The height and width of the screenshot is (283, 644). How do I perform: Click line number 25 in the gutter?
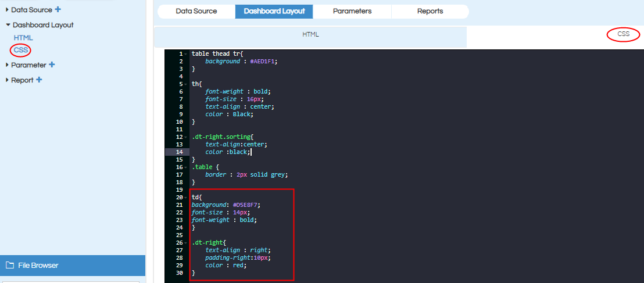pos(180,235)
